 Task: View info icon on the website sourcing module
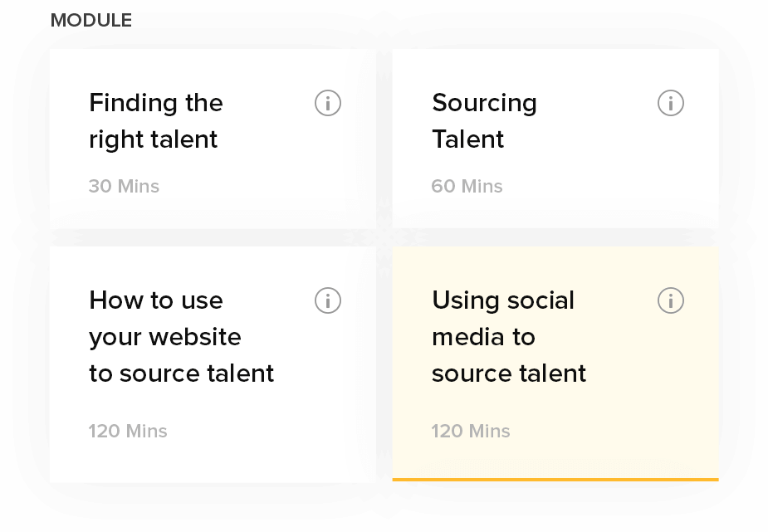pyautogui.click(x=328, y=300)
